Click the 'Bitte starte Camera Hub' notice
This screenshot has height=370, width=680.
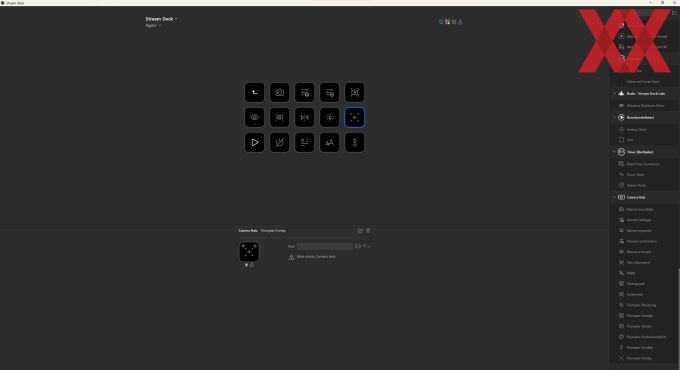(x=316, y=257)
